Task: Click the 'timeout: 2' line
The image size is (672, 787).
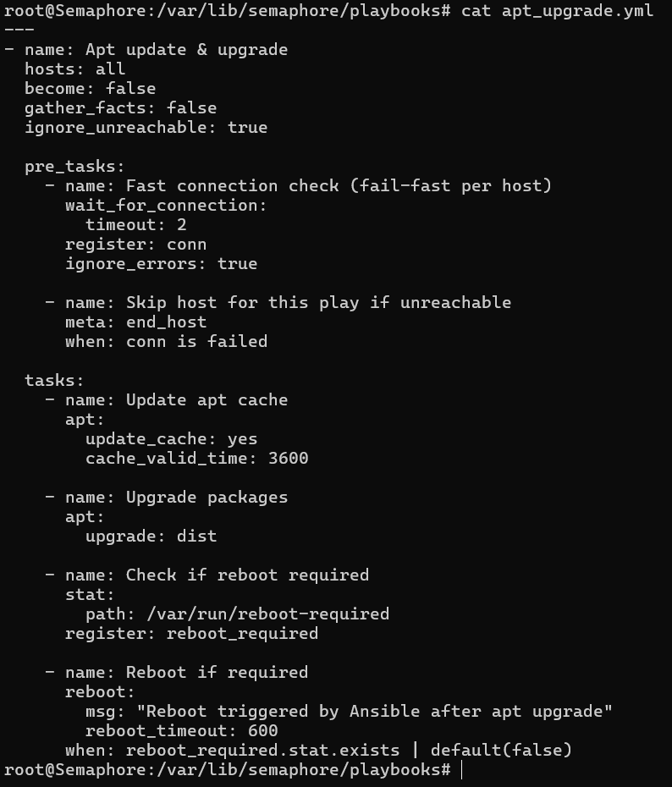Action: (135, 225)
